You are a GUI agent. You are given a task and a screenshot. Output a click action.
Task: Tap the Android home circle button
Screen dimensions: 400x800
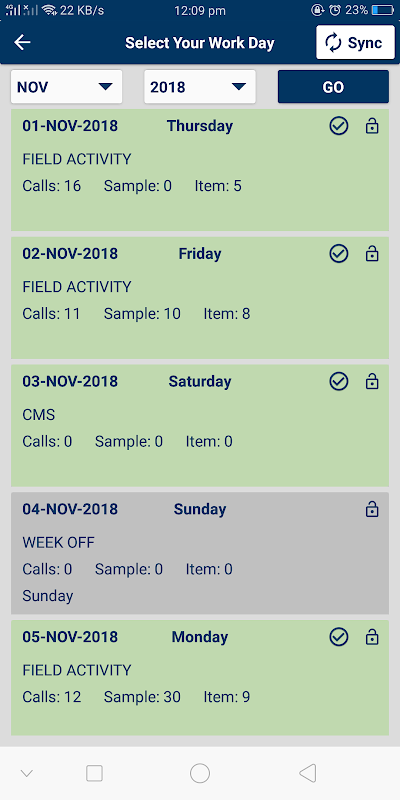pos(200,773)
